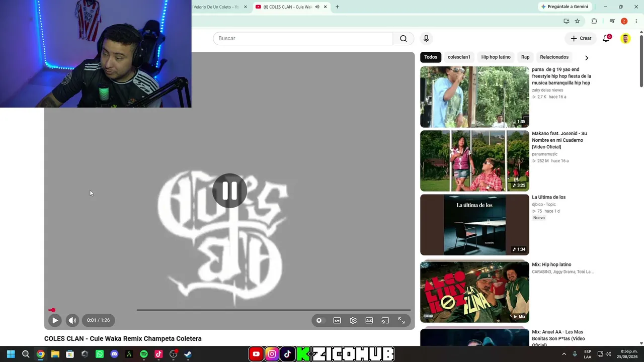The image size is (644, 362).
Task: Click the magnifier search button
Action: pos(404,38)
